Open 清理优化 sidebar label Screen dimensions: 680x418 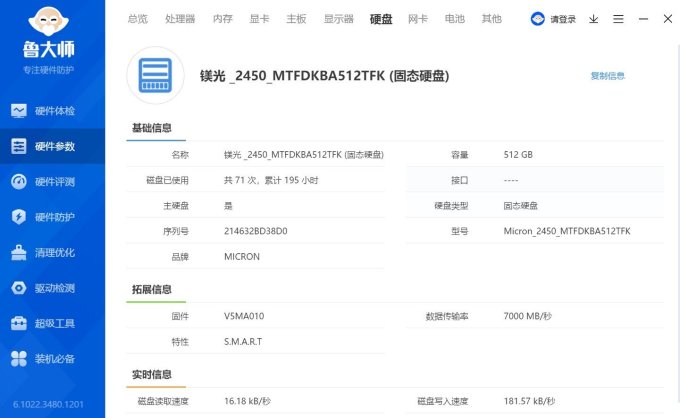(x=55, y=253)
